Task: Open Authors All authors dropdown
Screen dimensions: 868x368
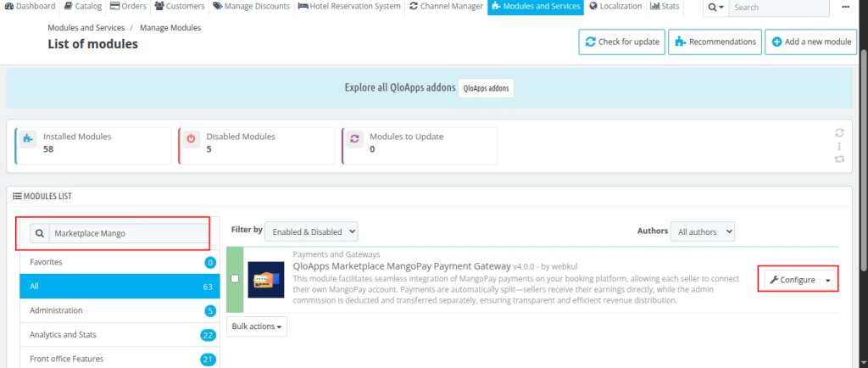Action: pyautogui.click(x=703, y=231)
